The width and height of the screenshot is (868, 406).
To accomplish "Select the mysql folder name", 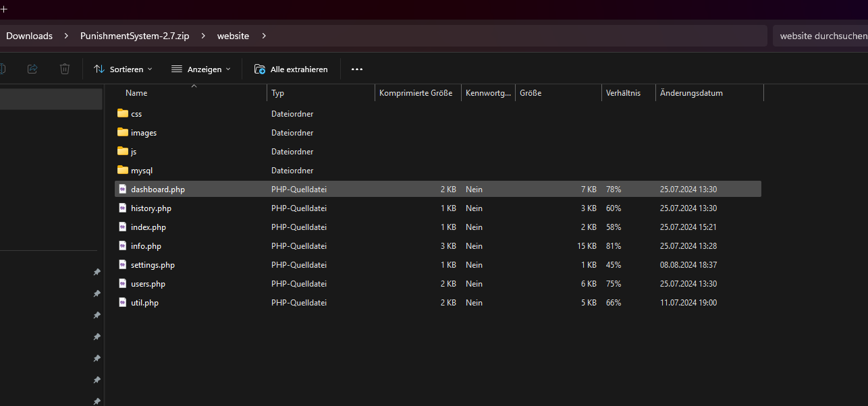I will [x=142, y=171].
